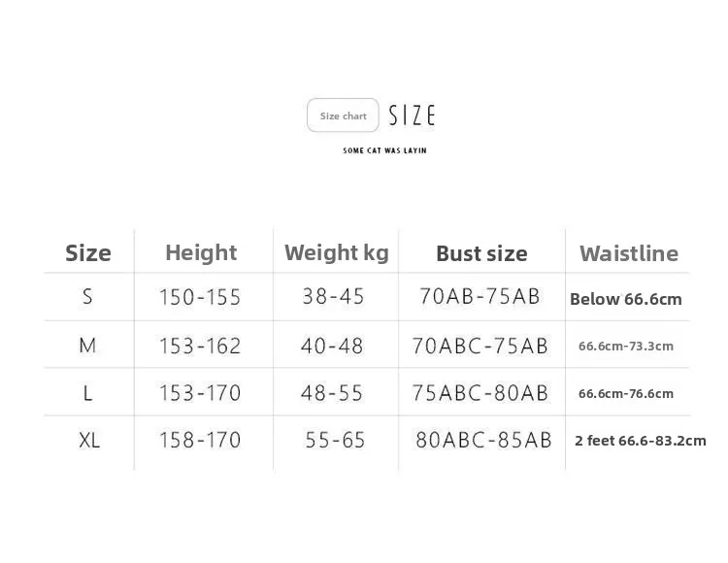Screen dimensions: 728x563
Task: Click the 70AB-75AB bust size cell
Action: 480,296
